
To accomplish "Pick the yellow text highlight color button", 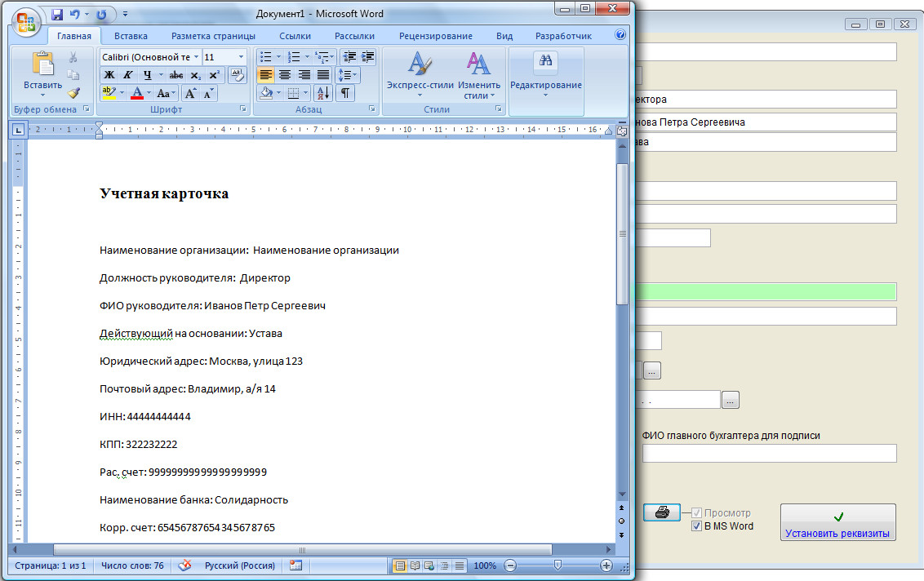I will point(109,93).
